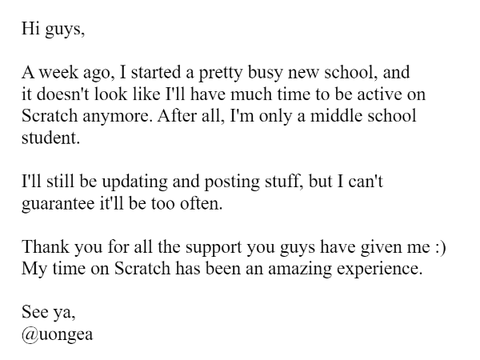Click the word "updating" in third paragraph

click(x=135, y=182)
